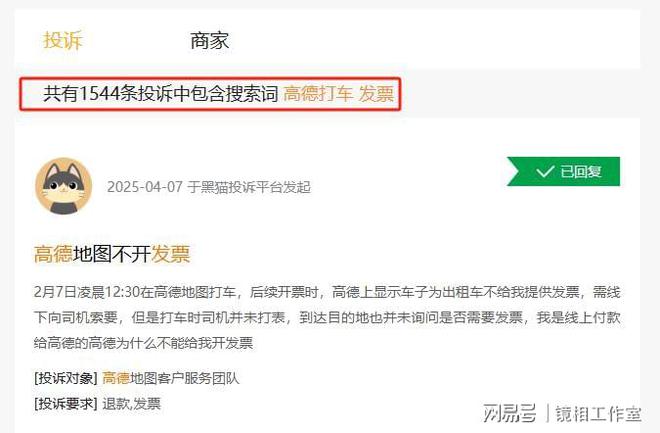Click the checkmark icon in 已回复 badge
The width and height of the screenshot is (660, 433).
coord(545,171)
